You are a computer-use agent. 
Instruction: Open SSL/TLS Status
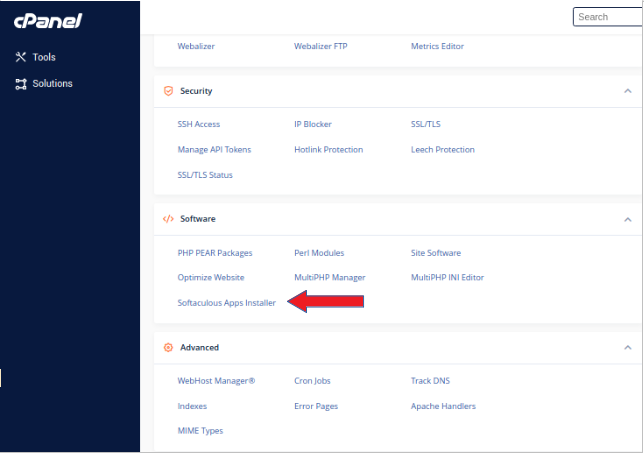coord(205,175)
